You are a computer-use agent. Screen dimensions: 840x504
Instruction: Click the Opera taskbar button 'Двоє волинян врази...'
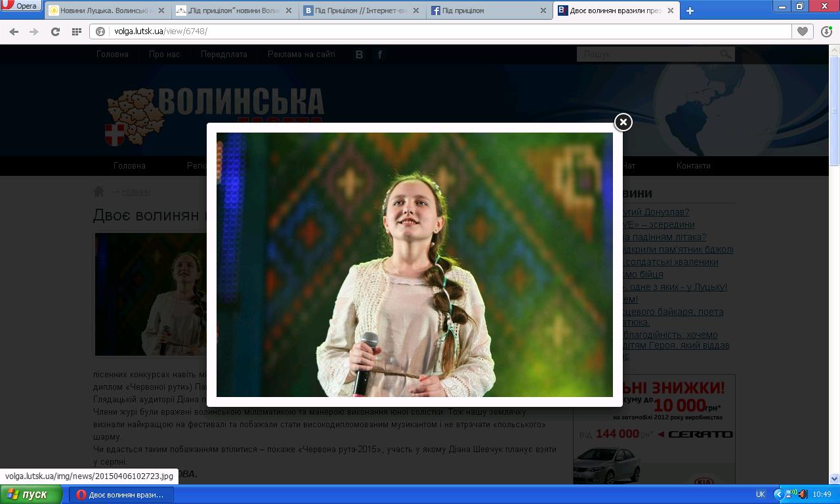tap(121, 495)
